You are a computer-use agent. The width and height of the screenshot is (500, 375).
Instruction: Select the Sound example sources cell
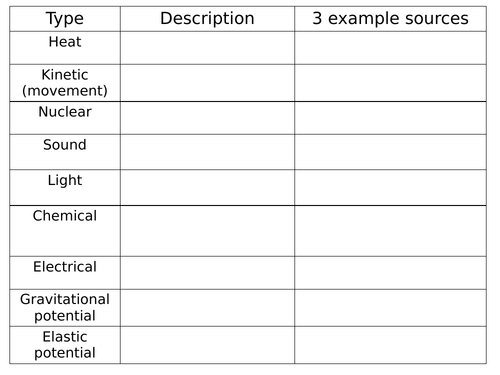390,152
